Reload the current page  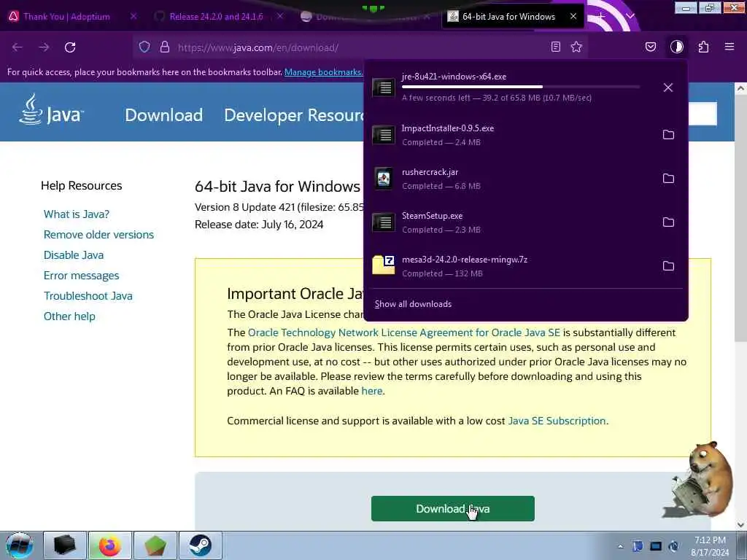[x=70, y=47]
